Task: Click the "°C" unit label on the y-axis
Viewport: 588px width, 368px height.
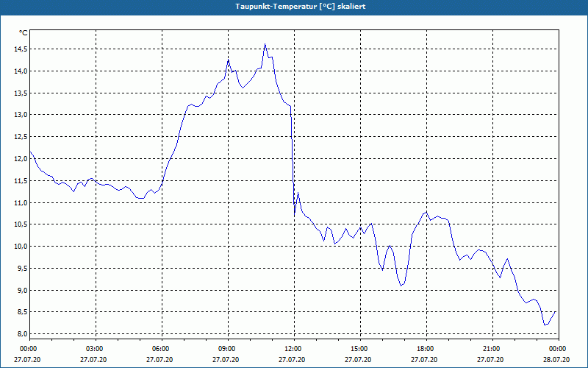Action: [x=24, y=33]
